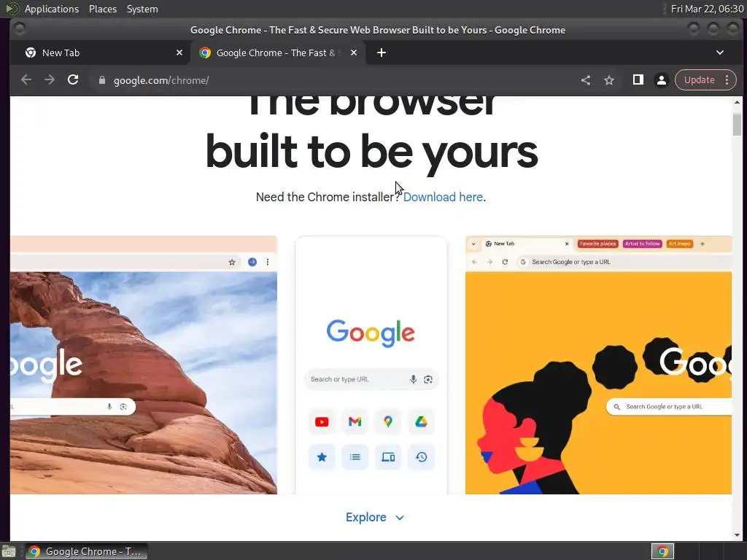Close the Google Chrome page tab
The width and height of the screenshot is (747, 560).
354,52
